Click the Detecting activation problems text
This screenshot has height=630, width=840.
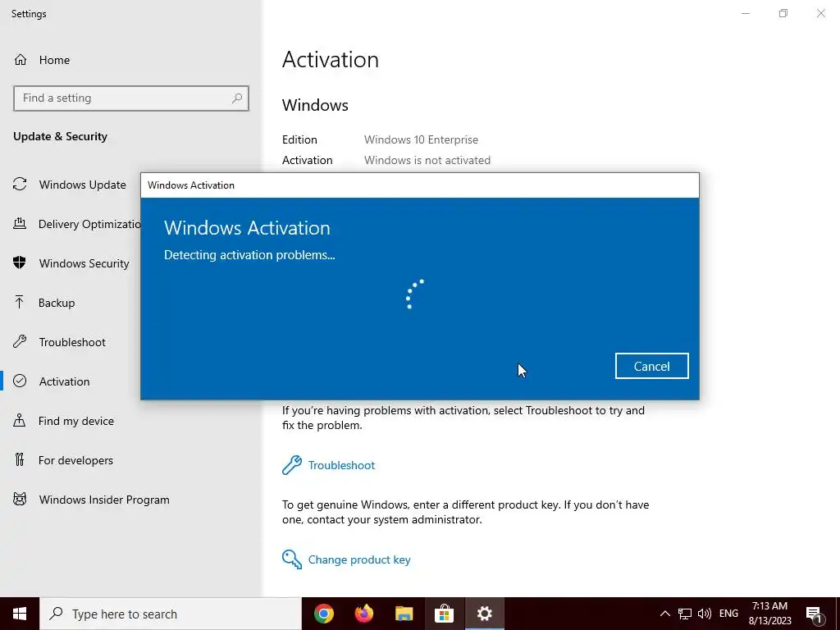click(x=249, y=255)
